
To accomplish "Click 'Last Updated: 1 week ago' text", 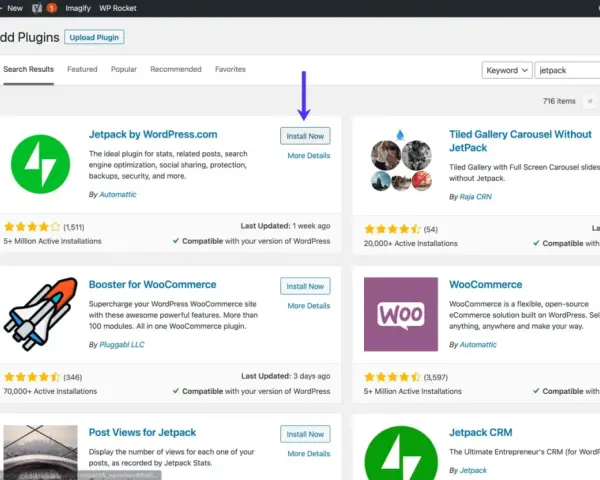I will (x=285, y=226).
